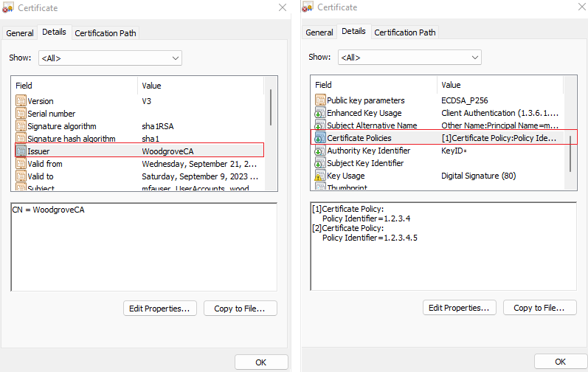The width and height of the screenshot is (588, 372).
Task: Select the Valid from field icon
Action: point(21,164)
